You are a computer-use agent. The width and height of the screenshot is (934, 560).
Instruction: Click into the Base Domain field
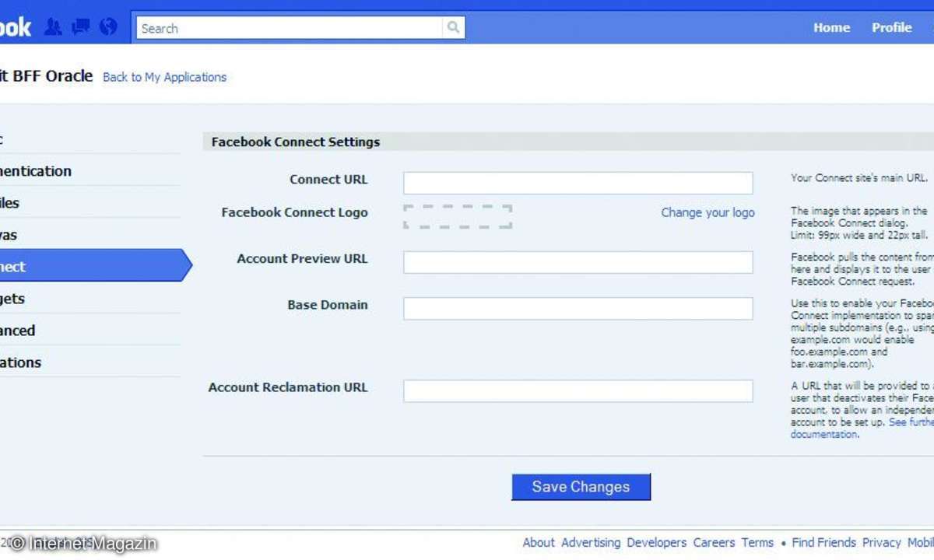coord(578,308)
